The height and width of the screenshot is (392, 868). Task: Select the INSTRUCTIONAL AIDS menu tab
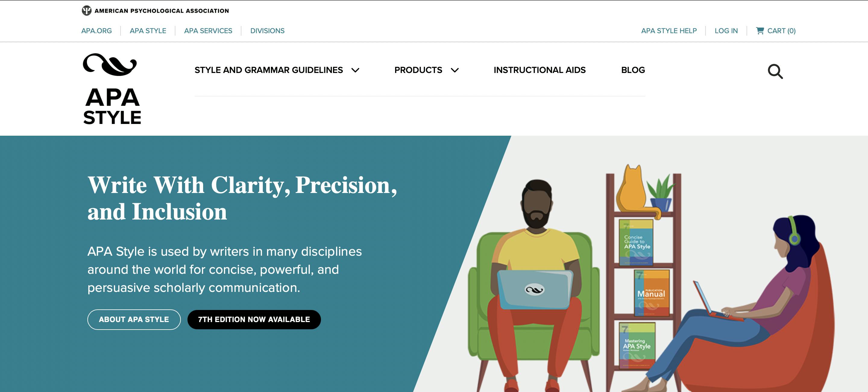(x=540, y=70)
